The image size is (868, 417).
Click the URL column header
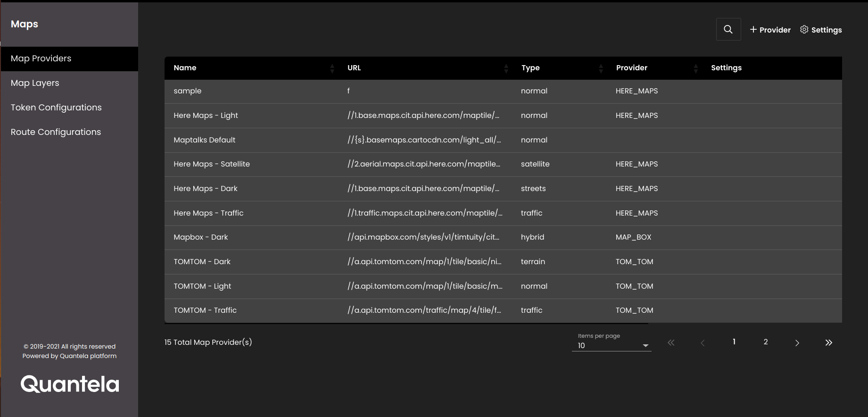click(354, 68)
